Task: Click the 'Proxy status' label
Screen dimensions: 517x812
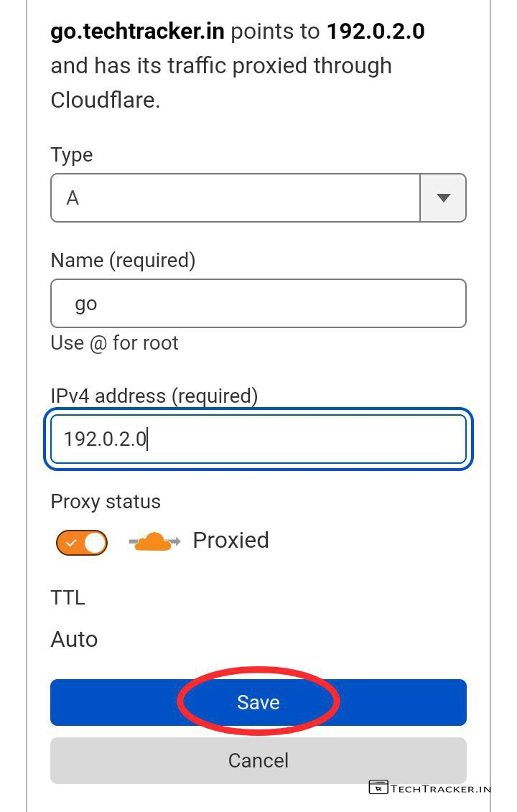Action: [x=106, y=501]
